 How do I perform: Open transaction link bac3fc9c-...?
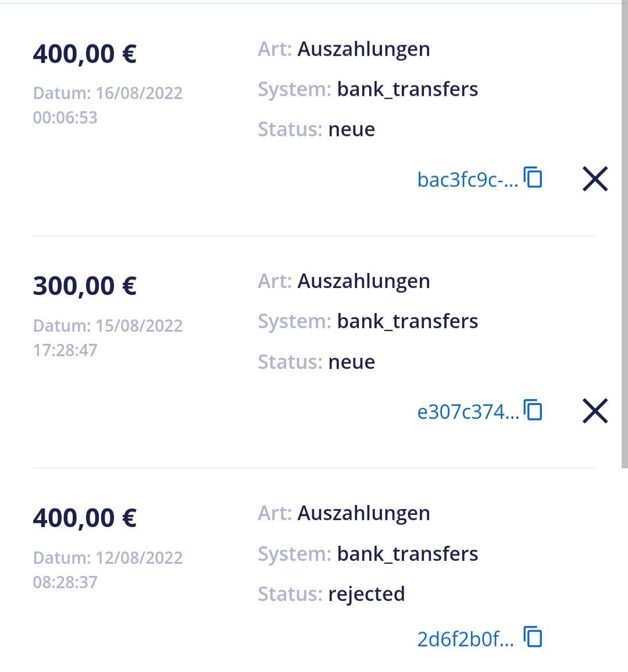(x=467, y=180)
